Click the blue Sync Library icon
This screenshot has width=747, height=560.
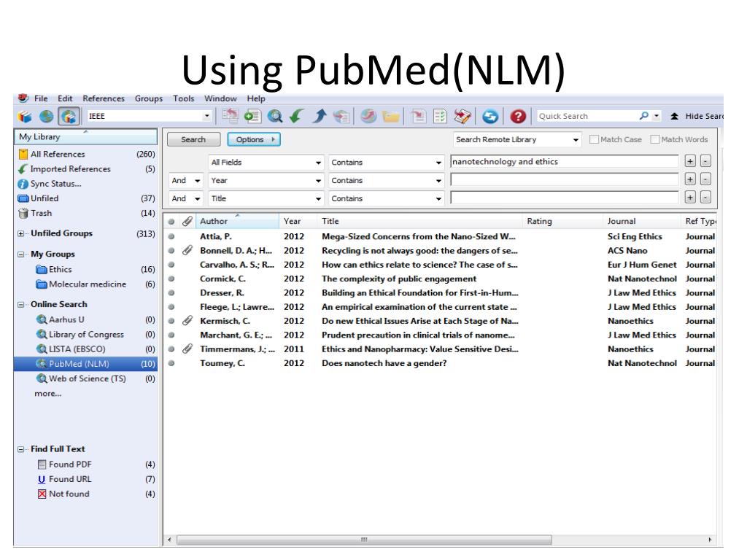pyautogui.click(x=489, y=116)
